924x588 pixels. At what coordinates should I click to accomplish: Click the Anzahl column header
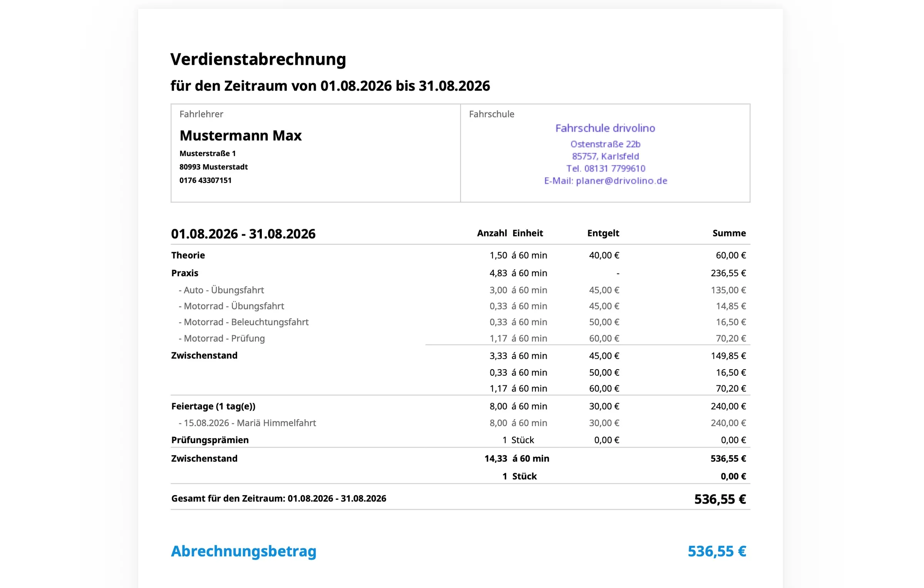(x=492, y=233)
